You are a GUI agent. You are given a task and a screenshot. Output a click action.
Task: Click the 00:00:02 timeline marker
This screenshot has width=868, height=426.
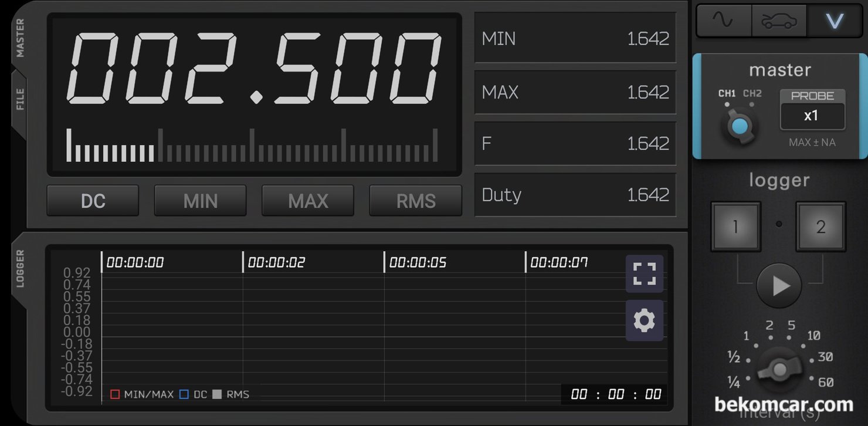point(276,262)
